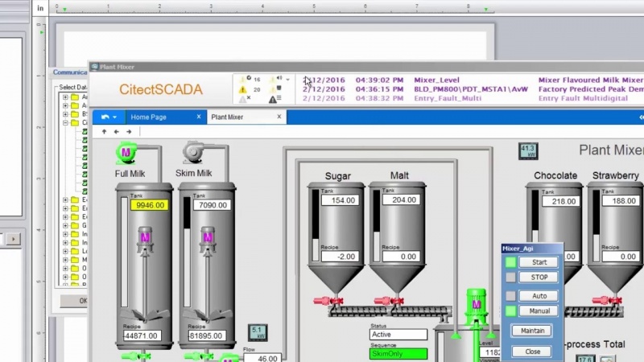Click the Flow value field 46.00
Screen dimensions: 644x362
pos(262,358)
